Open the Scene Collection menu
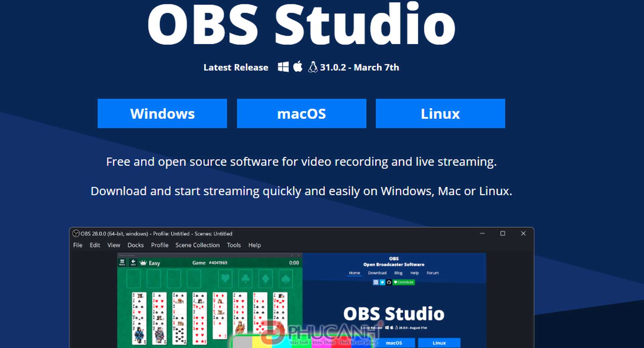644x348 pixels. pyautogui.click(x=198, y=245)
